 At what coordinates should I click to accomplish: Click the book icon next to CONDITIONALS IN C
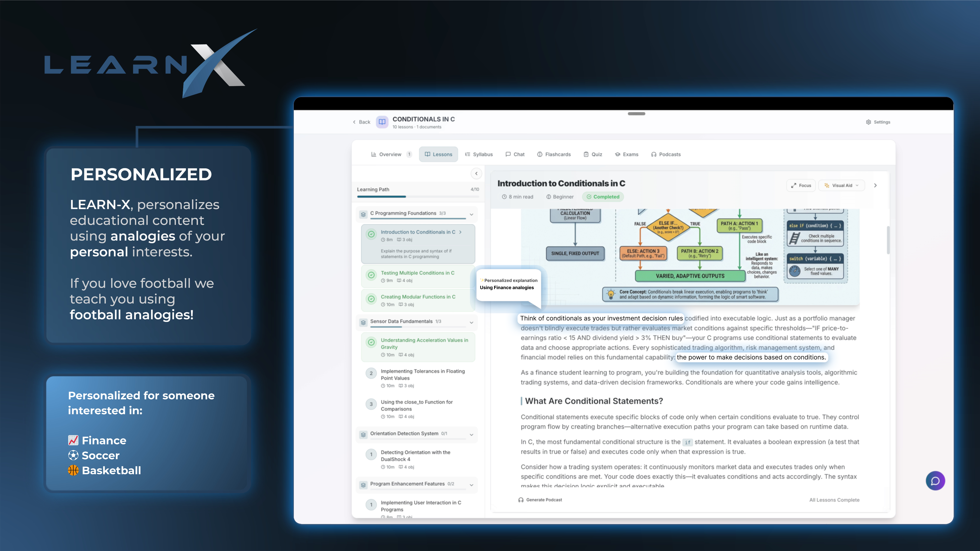click(x=382, y=122)
